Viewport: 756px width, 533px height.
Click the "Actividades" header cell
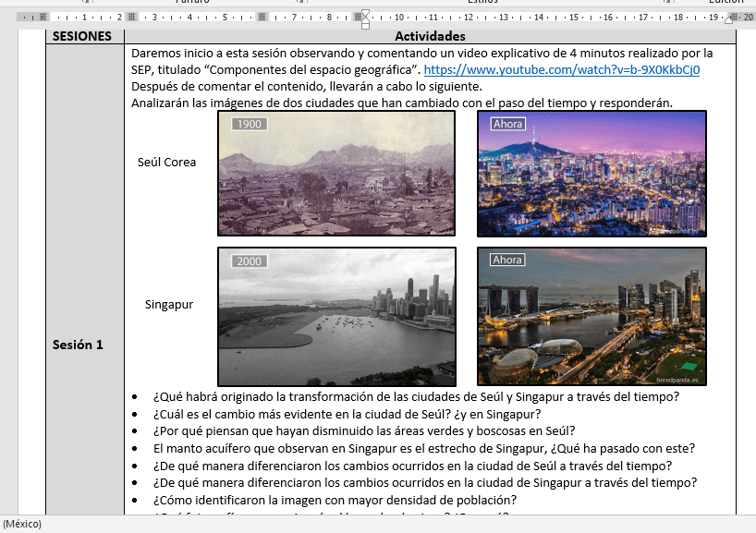(x=430, y=36)
